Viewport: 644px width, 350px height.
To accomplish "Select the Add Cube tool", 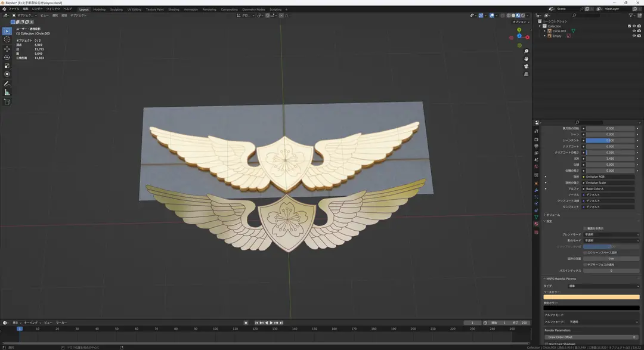I will click(x=7, y=102).
